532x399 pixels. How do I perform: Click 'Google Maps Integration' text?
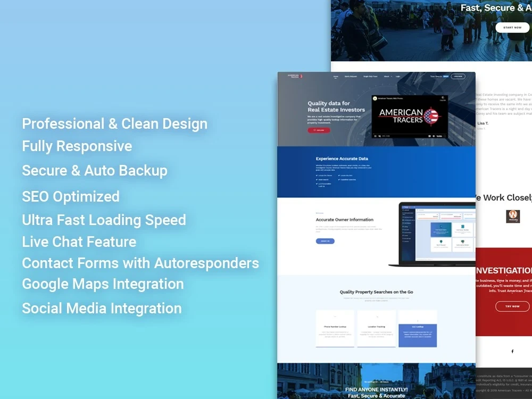[103, 284]
